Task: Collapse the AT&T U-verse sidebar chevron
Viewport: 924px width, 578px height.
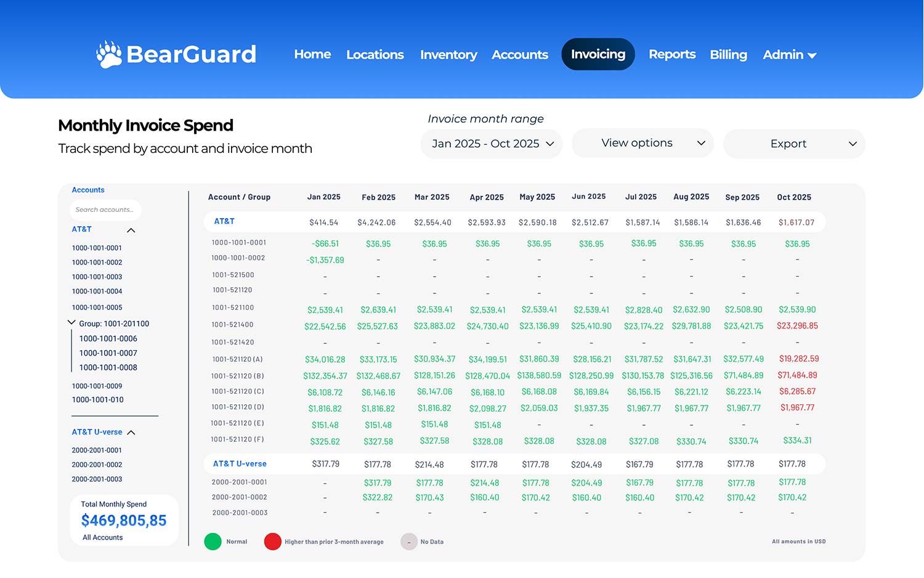Action: [x=131, y=433]
